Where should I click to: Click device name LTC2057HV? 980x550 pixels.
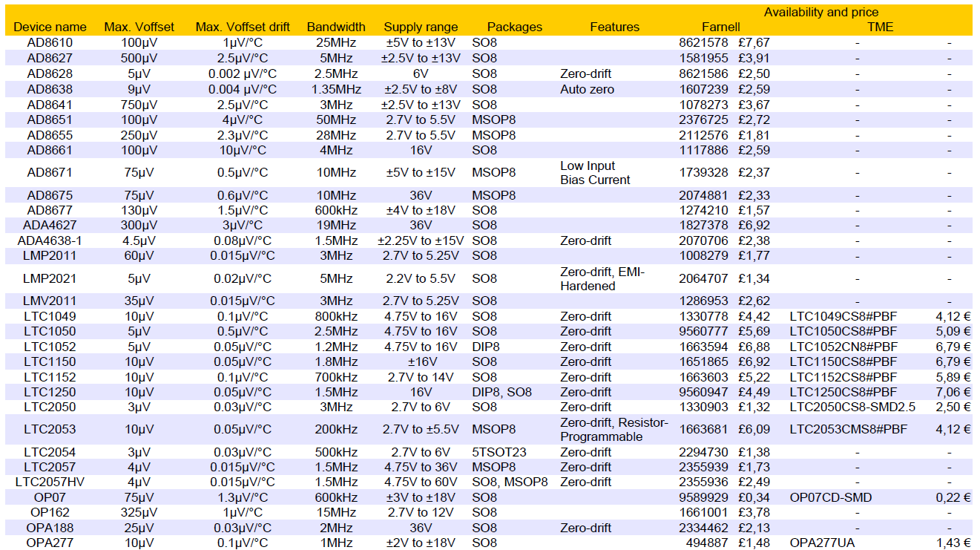pos(50,482)
